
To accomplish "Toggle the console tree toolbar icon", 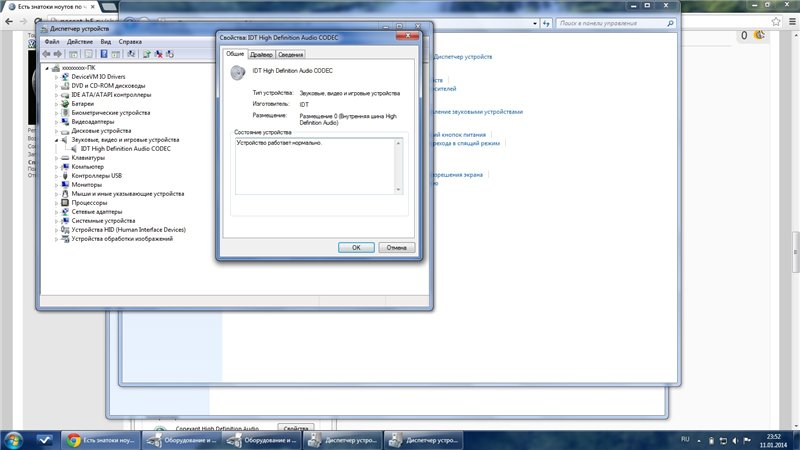I will (x=73, y=54).
